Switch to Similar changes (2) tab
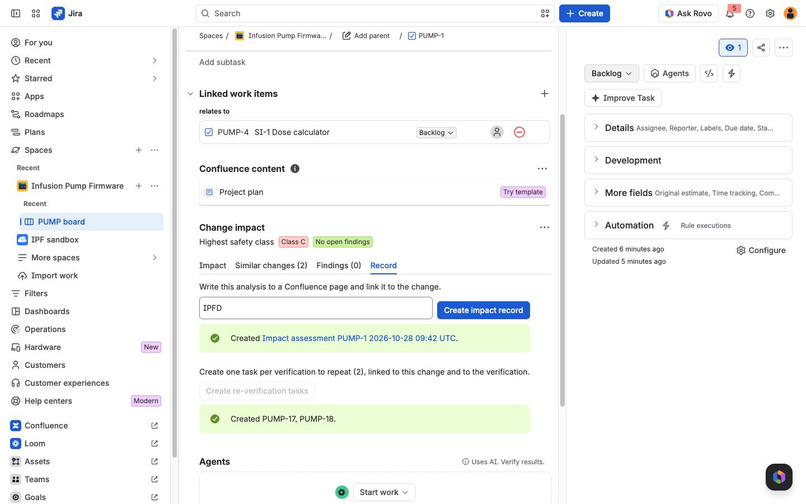806x504 pixels. (x=271, y=265)
